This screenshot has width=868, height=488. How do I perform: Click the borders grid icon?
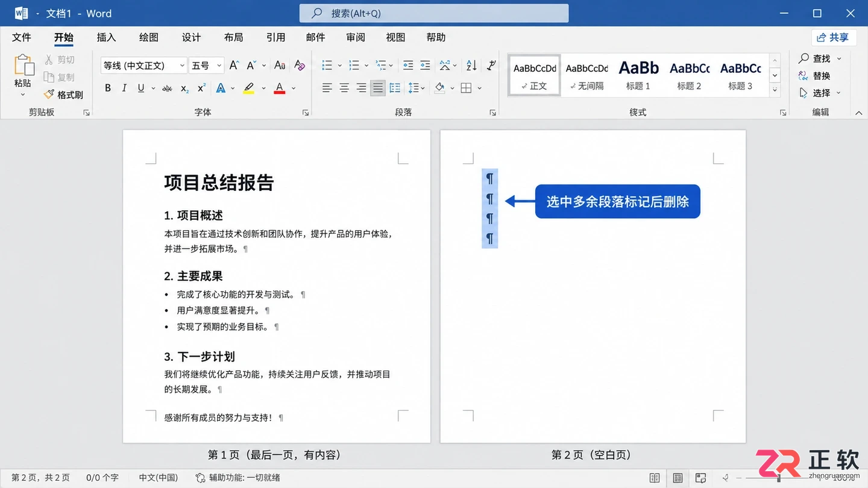pos(466,89)
